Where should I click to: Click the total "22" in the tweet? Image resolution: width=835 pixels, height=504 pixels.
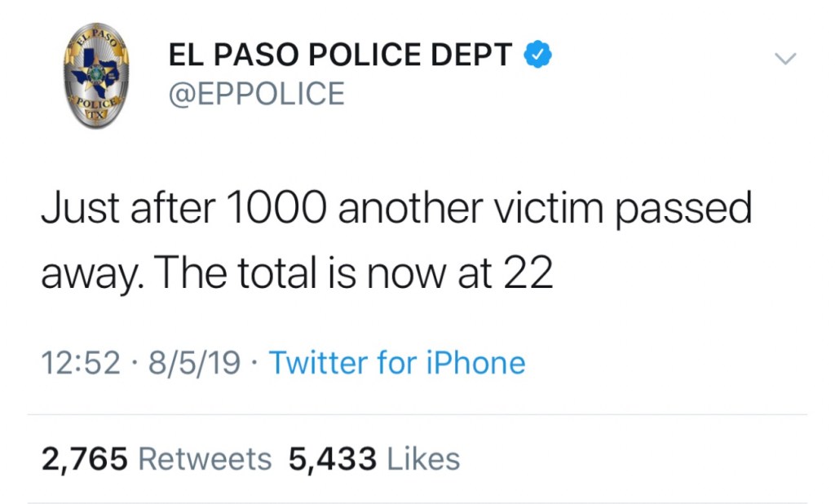pos(528,274)
